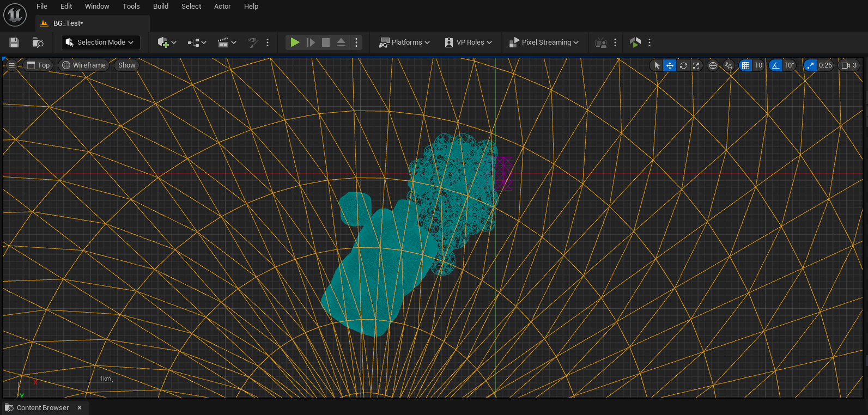Open play mode options three dots

[x=356, y=42]
